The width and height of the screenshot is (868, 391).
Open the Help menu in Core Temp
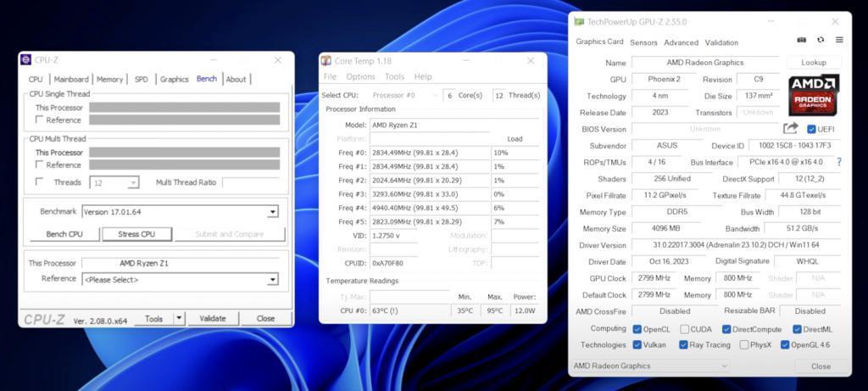click(423, 76)
